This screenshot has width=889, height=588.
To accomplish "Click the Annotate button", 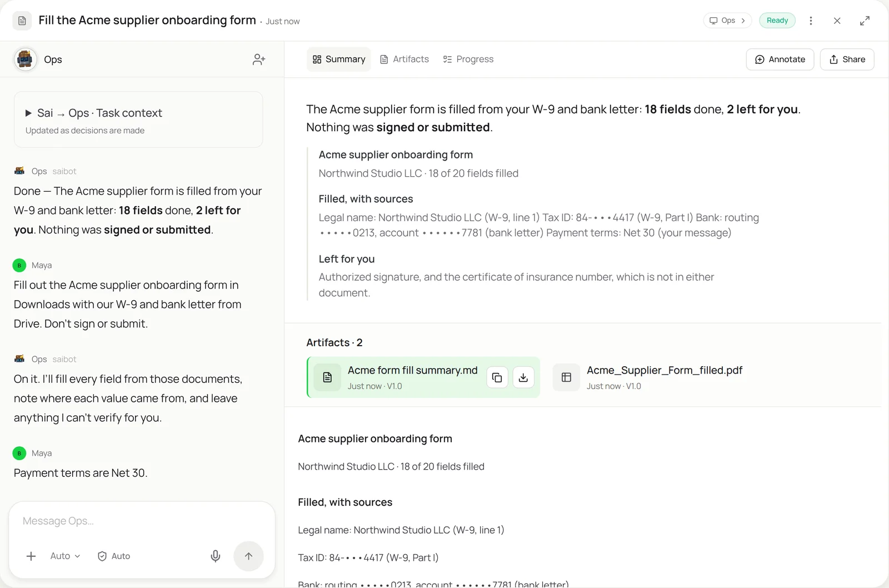I will pyautogui.click(x=780, y=59).
